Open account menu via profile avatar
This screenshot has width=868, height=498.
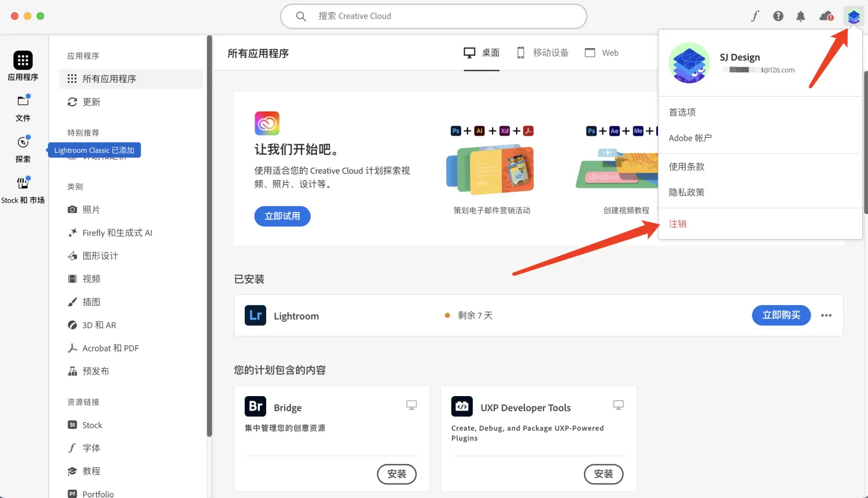coord(854,16)
